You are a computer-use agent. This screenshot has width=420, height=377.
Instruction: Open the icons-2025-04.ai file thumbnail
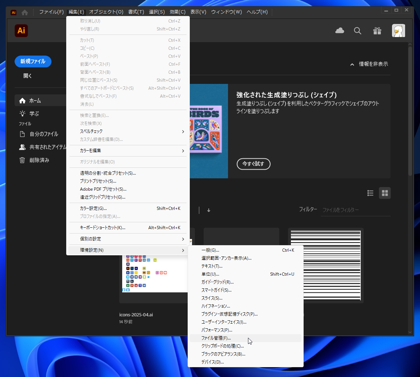[x=155, y=274]
